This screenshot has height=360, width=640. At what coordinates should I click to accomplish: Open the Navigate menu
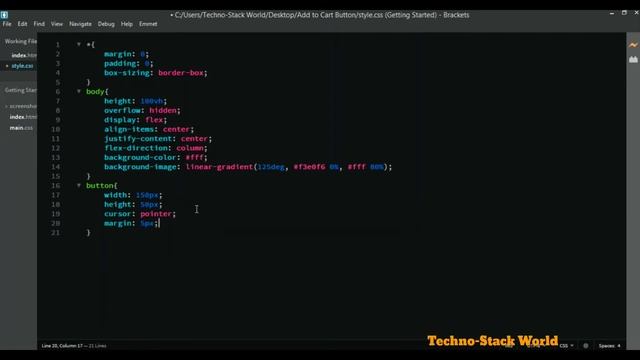pos(80,24)
